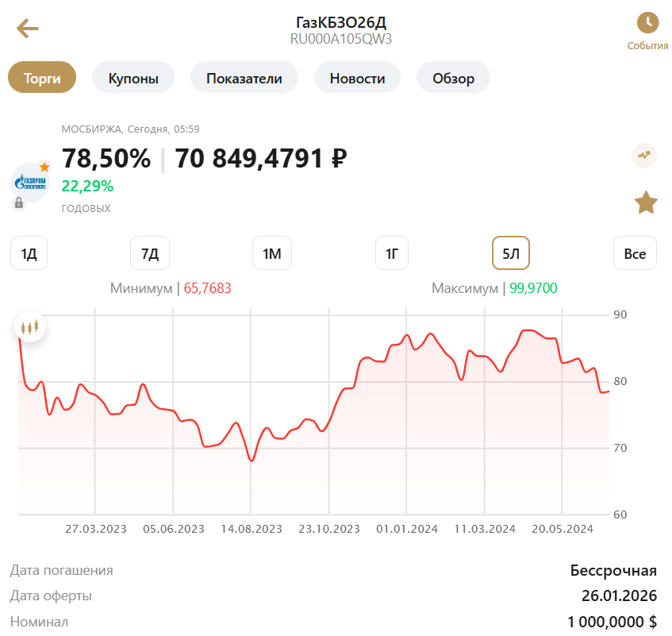This screenshot has width=672, height=636.
Task: Open the Обзор tab
Action: [x=454, y=77]
